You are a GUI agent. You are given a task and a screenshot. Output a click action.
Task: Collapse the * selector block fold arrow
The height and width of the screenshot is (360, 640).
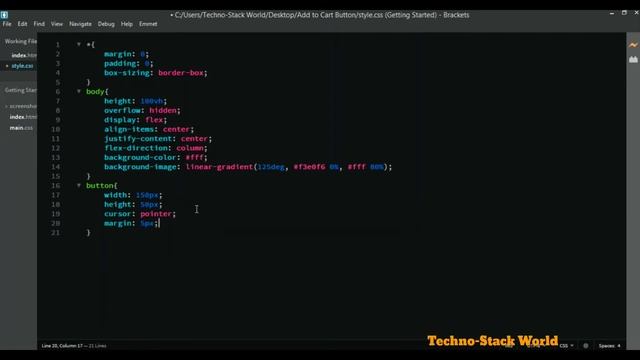click(x=79, y=44)
